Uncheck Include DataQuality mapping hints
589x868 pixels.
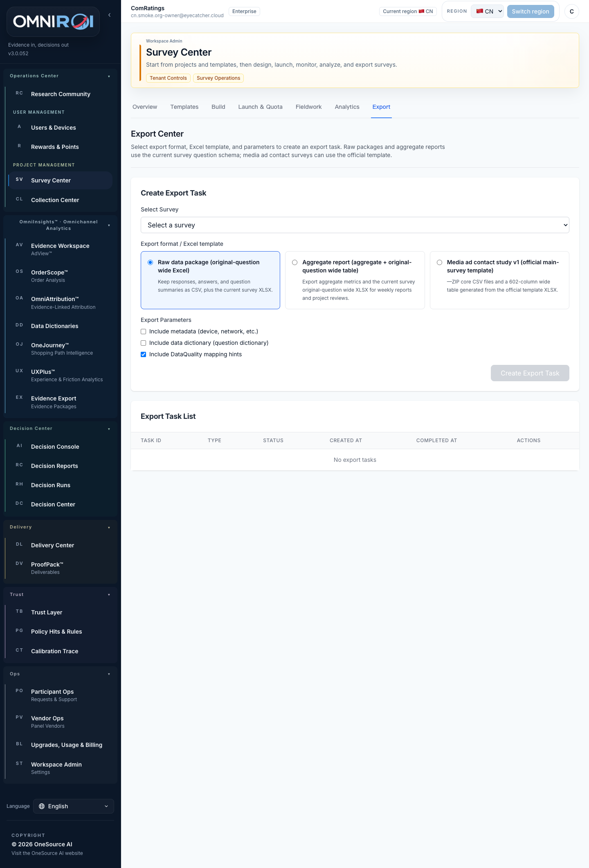(143, 355)
